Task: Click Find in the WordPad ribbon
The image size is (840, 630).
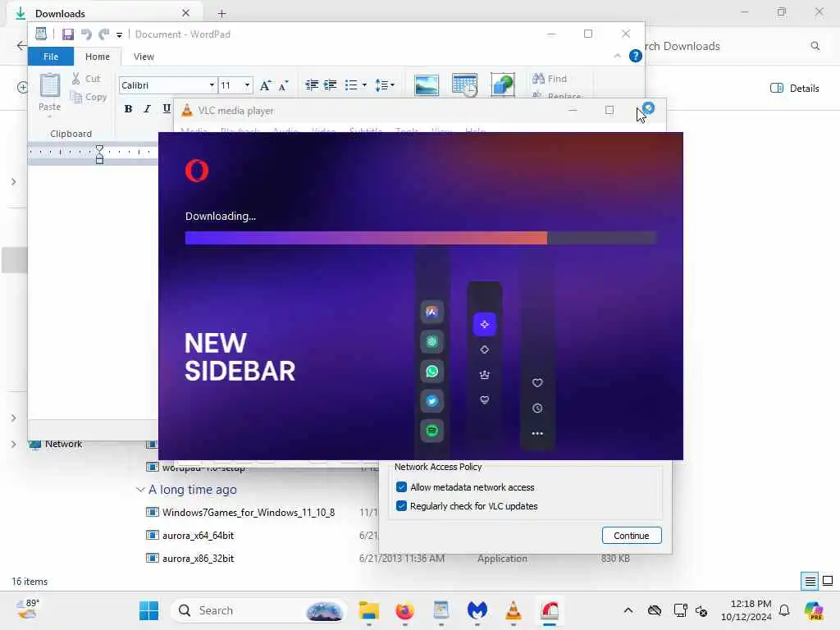Action: pos(550,79)
